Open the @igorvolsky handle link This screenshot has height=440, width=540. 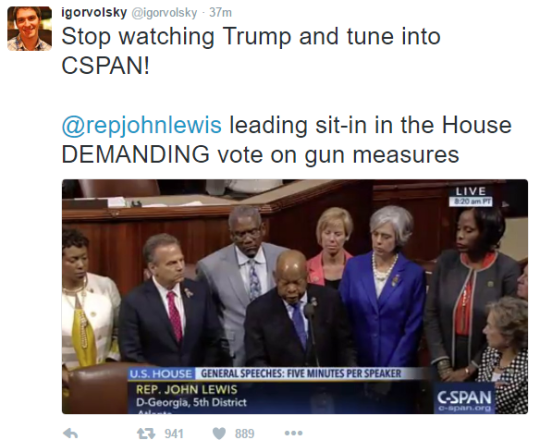[165, 13]
